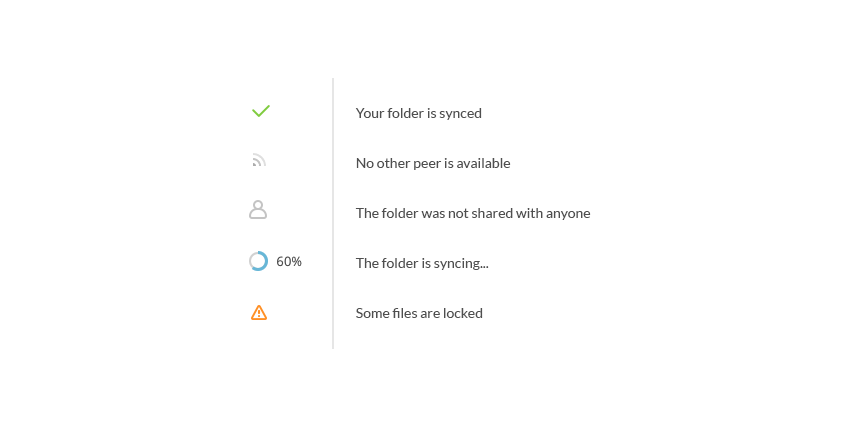Select the gray user silhouette icon
849x426 pixels.
coord(258,210)
